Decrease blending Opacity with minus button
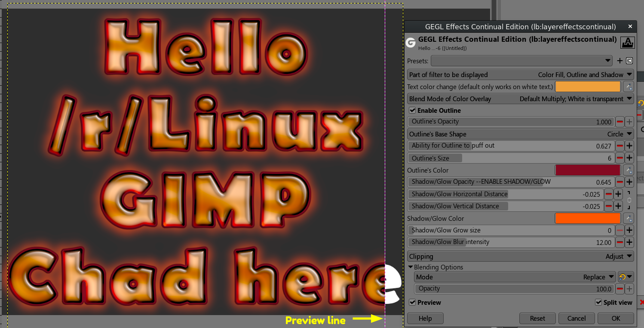 coord(620,289)
